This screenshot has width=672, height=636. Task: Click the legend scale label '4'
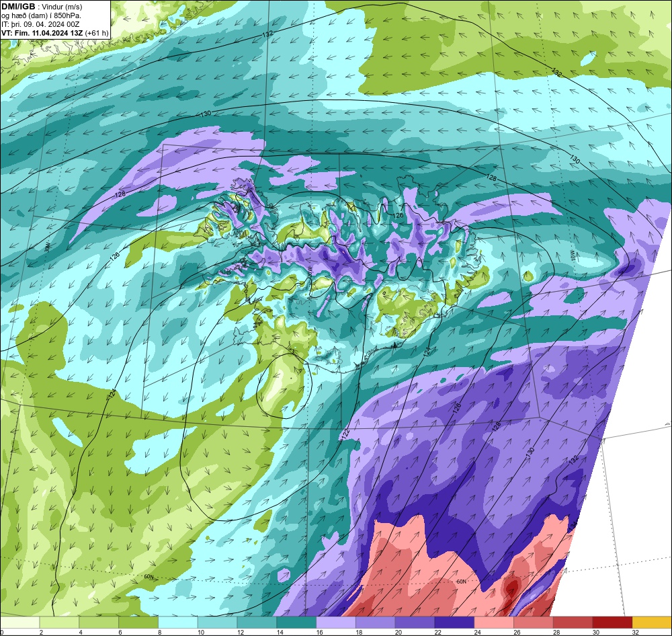[x=81, y=632]
